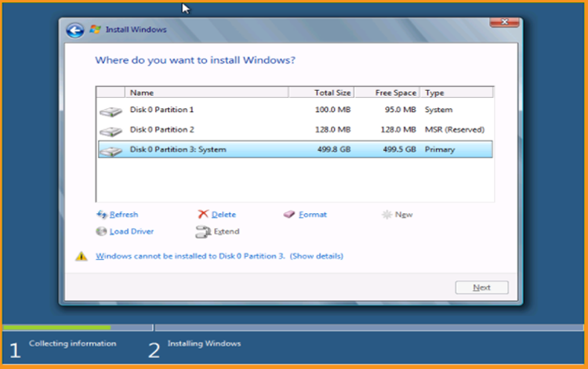The width and height of the screenshot is (588, 369).
Task: Click the Primary type cell
Action: tap(440, 150)
